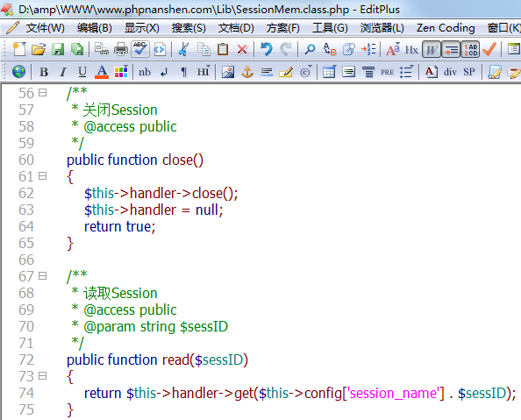Run spell check with the ABC checkmark icon

[x=139, y=49]
